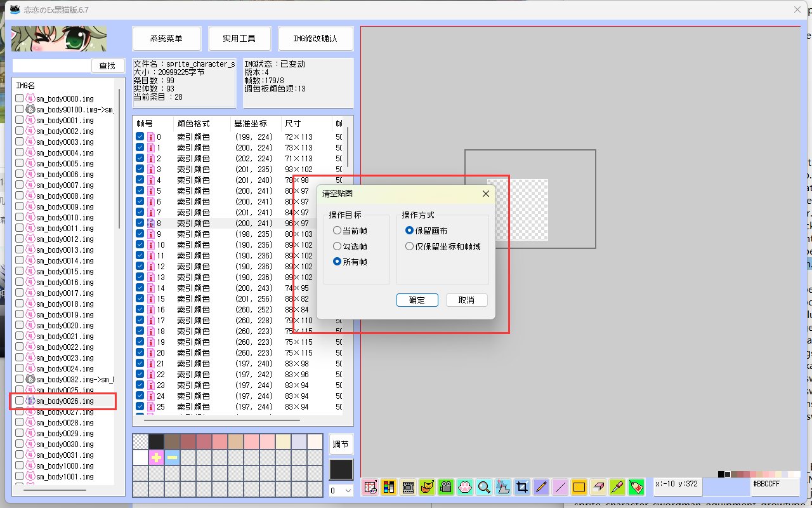This screenshot has width=812, height=508.
Task: Select the eyedropper color picker tool
Action: tap(617, 487)
